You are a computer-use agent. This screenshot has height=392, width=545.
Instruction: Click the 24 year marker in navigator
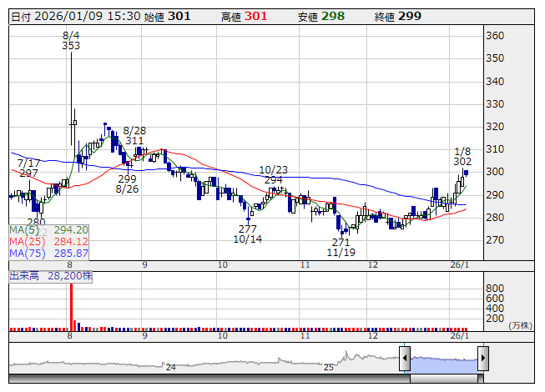pos(170,367)
